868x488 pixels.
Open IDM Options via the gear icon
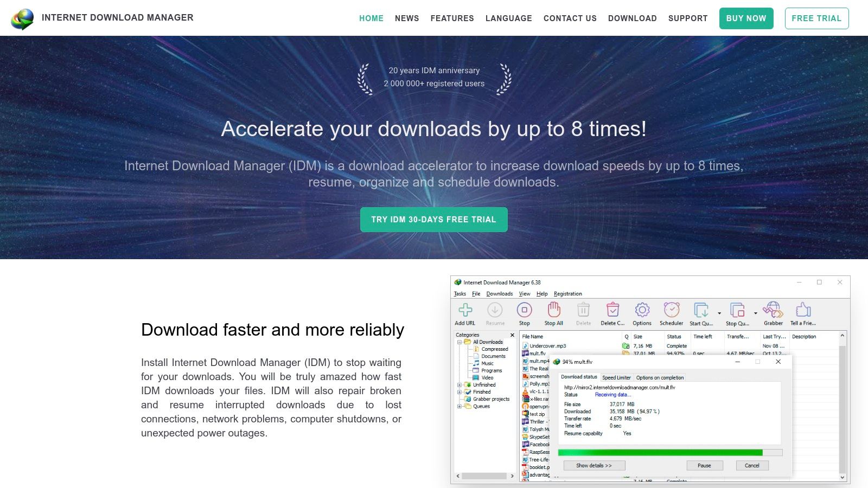pos(642,311)
